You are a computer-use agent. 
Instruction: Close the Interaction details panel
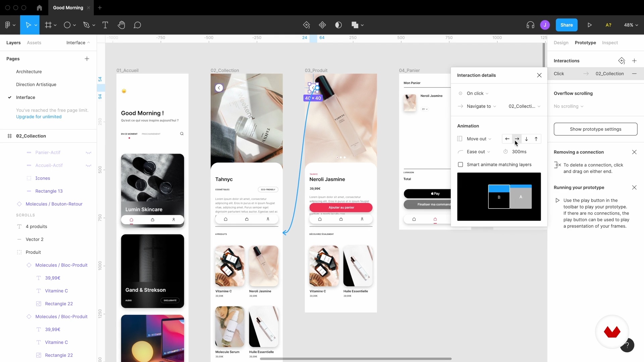(539, 75)
